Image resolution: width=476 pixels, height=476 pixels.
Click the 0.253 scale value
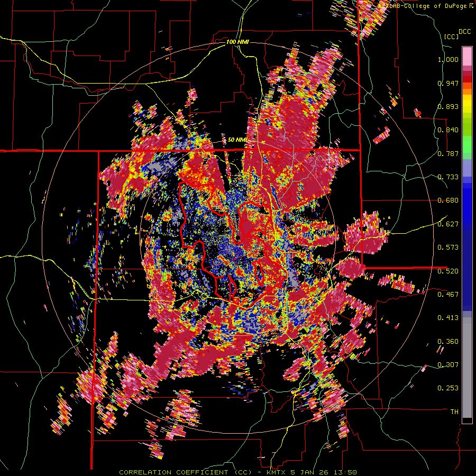coord(448,388)
